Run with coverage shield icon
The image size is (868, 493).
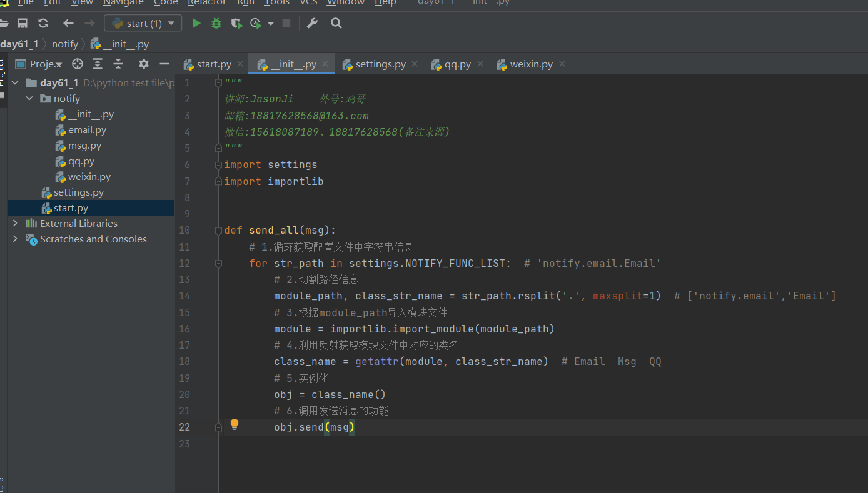coord(236,23)
